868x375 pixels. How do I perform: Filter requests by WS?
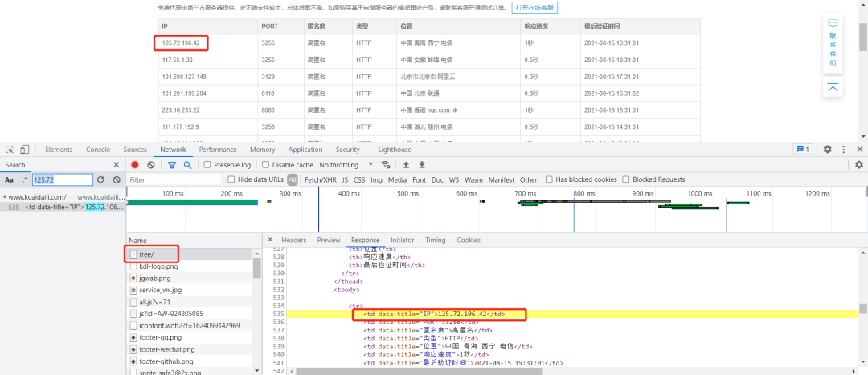(454, 180)
